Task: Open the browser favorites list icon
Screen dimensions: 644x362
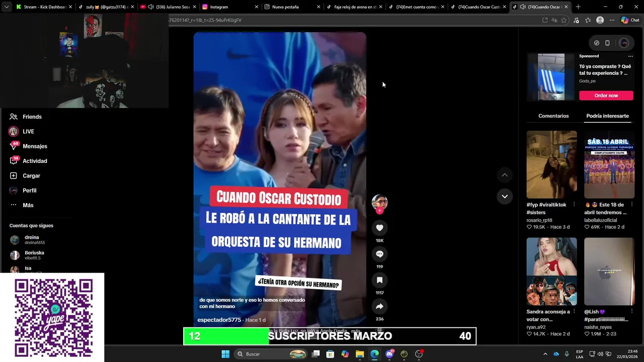Action: (x=588, y=20)
